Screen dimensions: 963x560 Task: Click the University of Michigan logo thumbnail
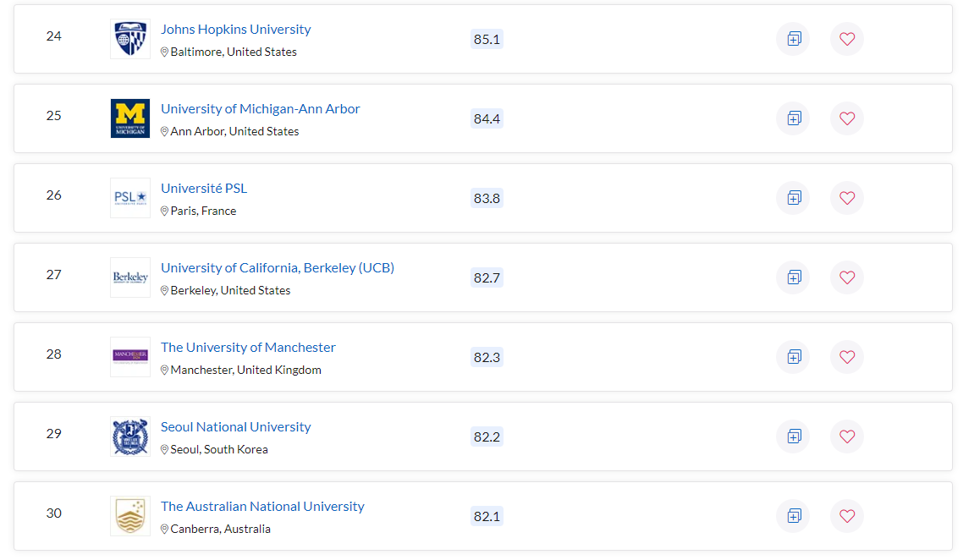click(x=130, y=118)
